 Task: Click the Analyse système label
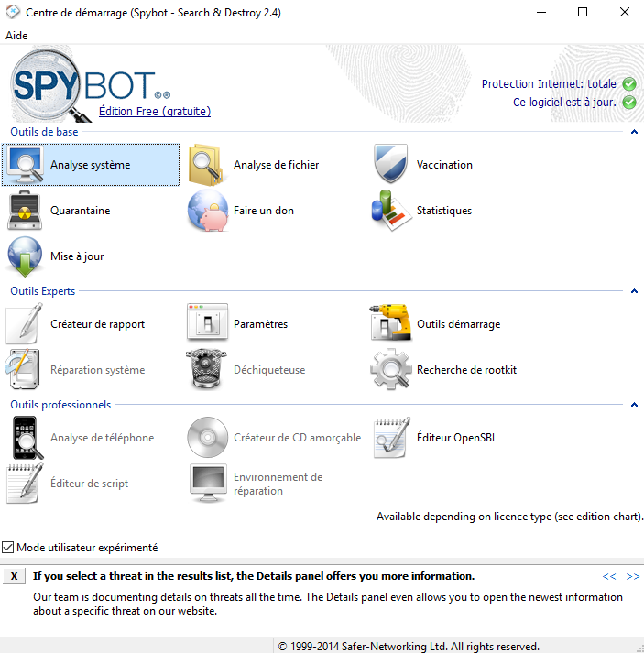91,165
